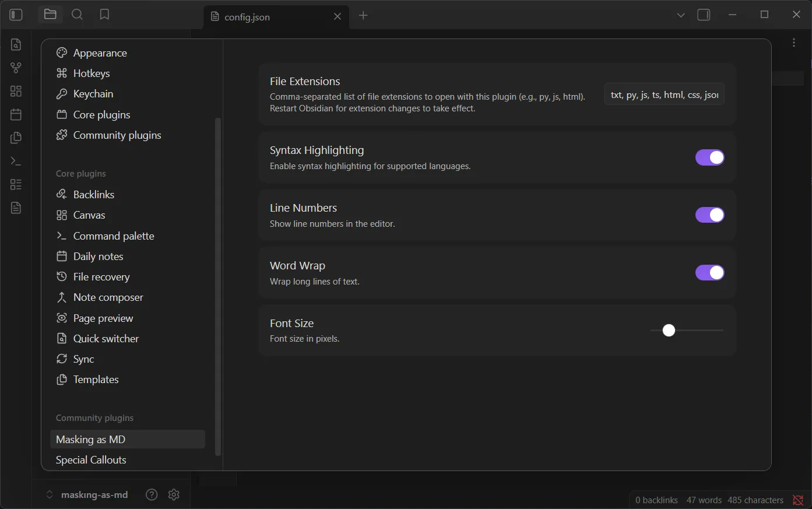Add a new tab with plus icon

(x=363, y=15)
